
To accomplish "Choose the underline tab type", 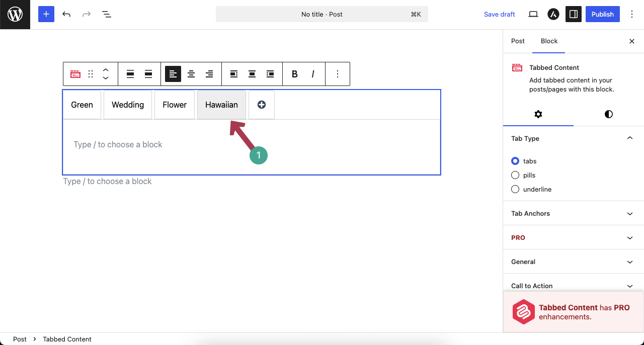I will 515,189.
